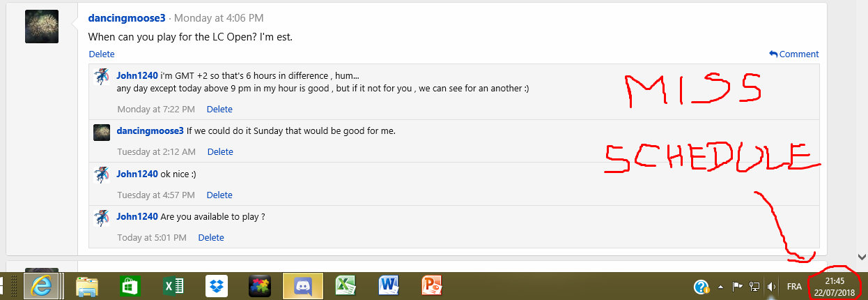Switch to the Discord app in taskbar
868x300 pixels.
pyautogui.click(x=303, y=286)
